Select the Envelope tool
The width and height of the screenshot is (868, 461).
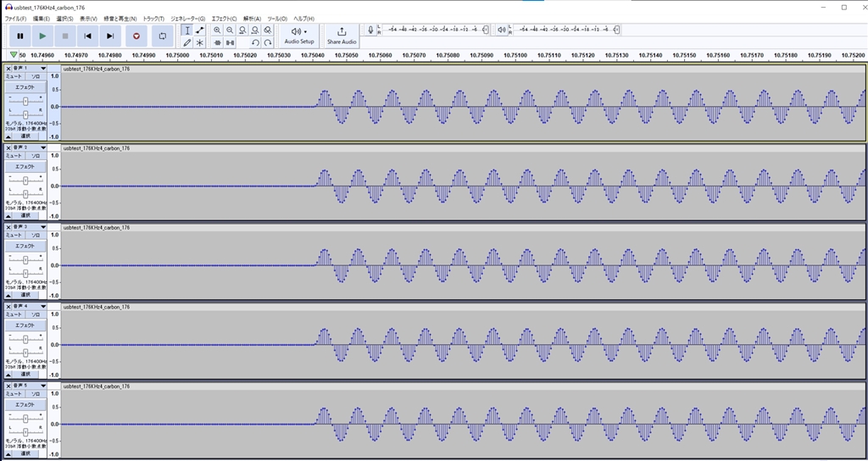[x=200, y=30]
